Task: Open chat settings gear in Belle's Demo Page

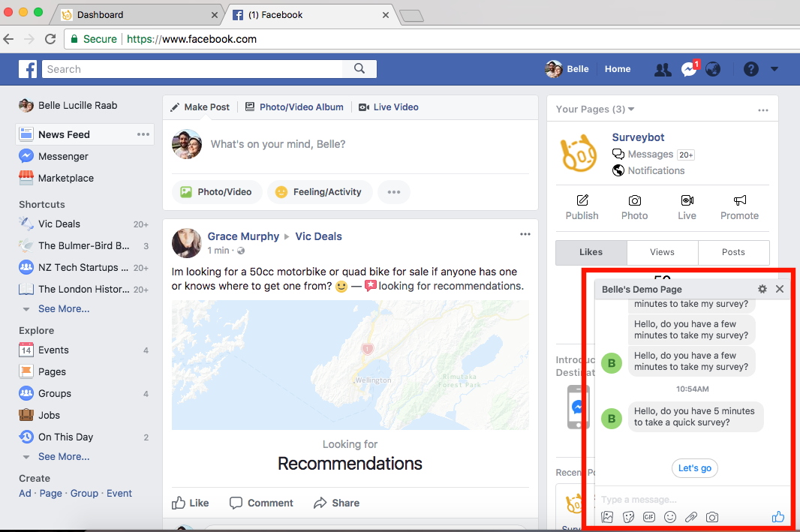Action: pos(762,289)
